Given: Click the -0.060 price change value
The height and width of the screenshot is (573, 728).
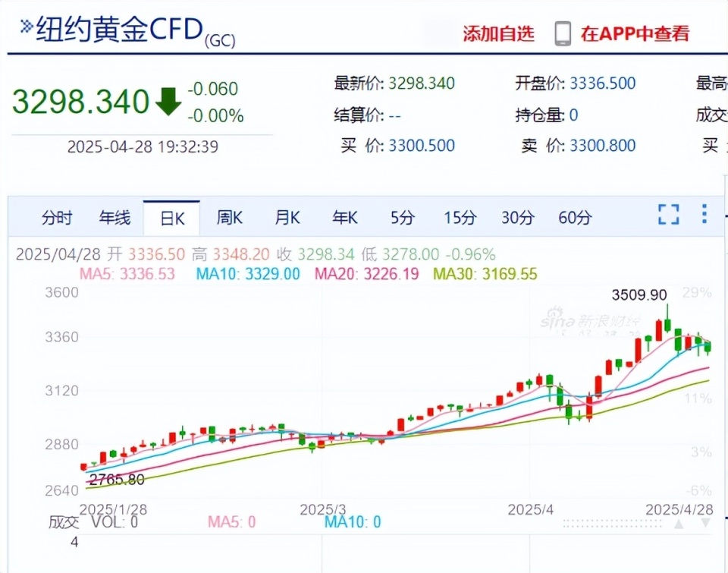Looking at the screenshot, I should pyautogui.click(x=212, y=88).
